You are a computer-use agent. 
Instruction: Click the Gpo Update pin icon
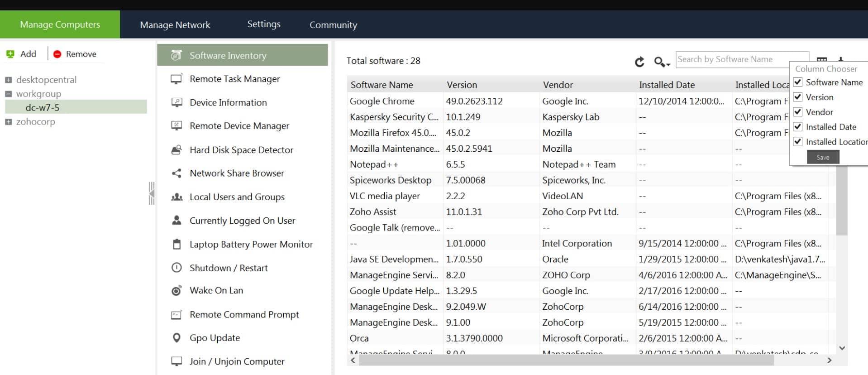click(x=176, y=338)
